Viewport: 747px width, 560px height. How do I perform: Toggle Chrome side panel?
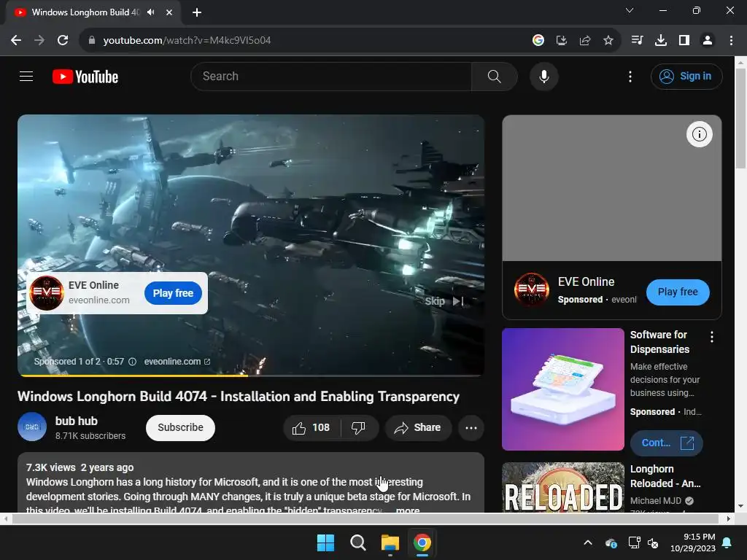[x=684, y=40]
